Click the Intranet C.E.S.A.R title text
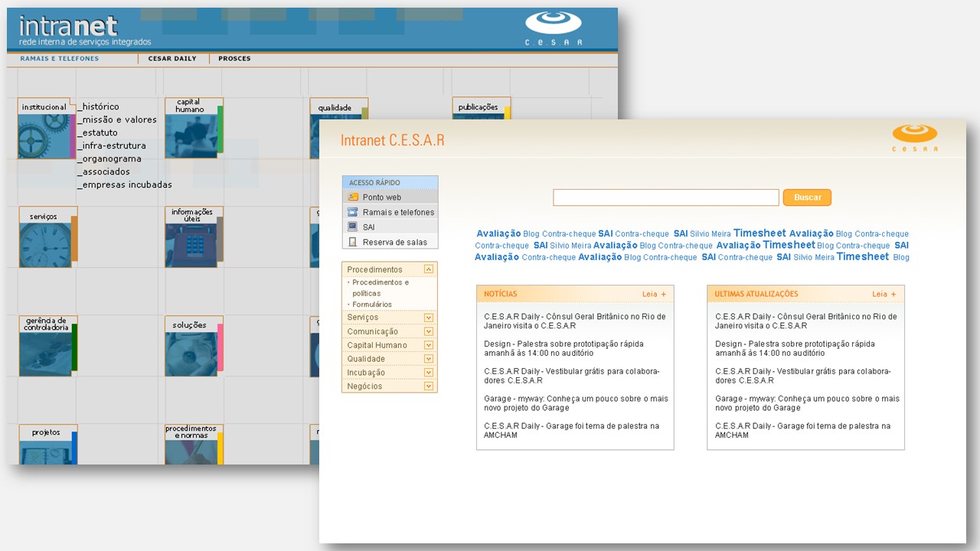Viewport: 980px width, 551px height. [x=392, y=140]
